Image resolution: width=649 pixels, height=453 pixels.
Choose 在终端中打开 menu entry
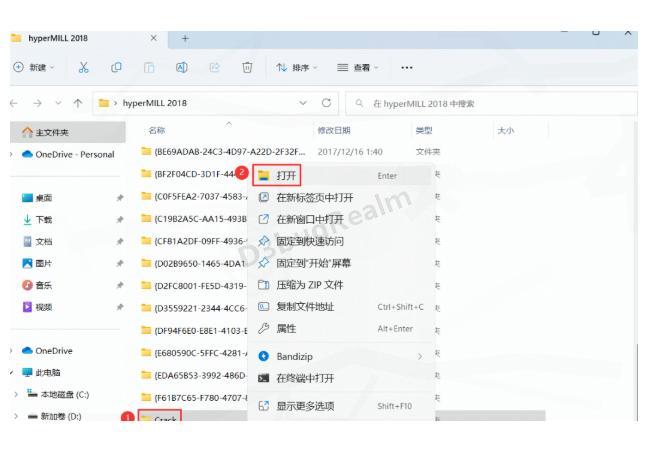[340, 378]
